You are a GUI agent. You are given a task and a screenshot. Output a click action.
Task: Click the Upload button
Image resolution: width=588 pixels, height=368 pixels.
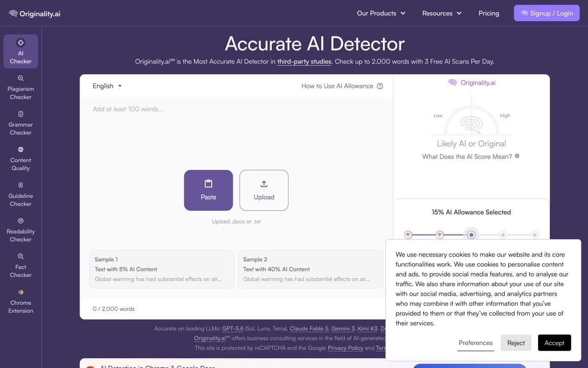coord(264,190)
